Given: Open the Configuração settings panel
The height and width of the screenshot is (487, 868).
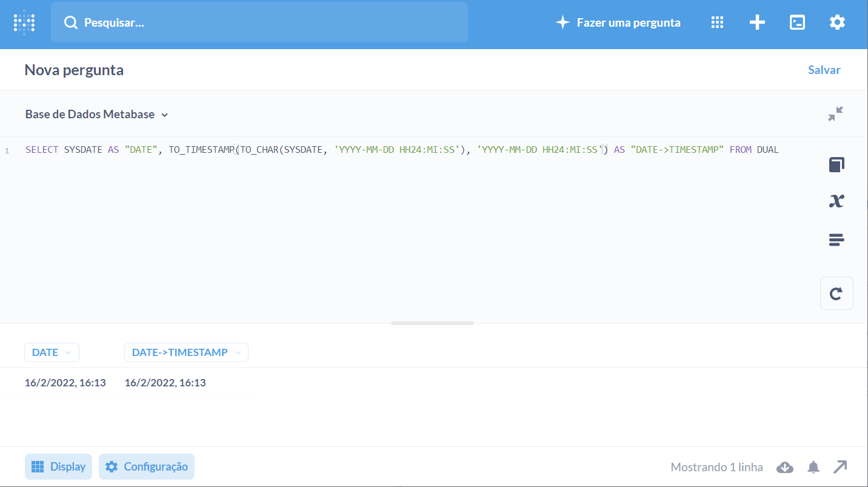Looking at the screenshot, I should pyautogui.click(x=146, y=466).
